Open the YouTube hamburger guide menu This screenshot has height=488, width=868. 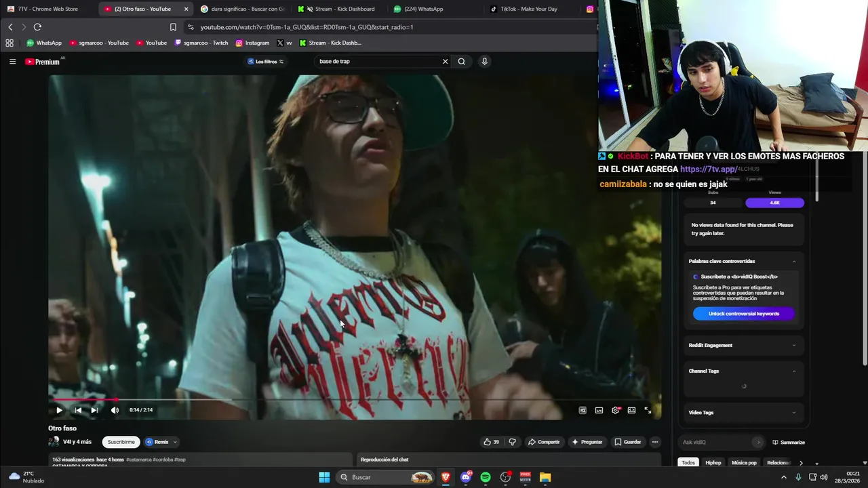(x=12, y=62)
